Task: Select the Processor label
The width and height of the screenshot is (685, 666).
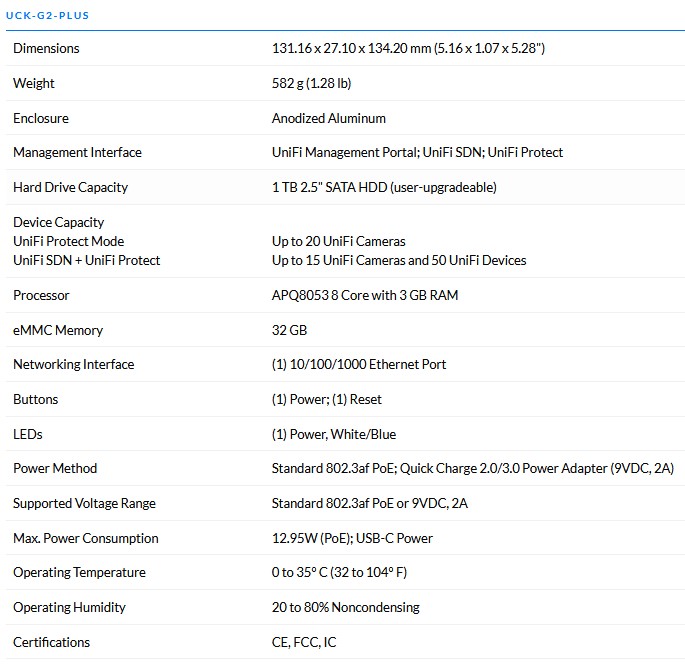Action: pos(41,296)
